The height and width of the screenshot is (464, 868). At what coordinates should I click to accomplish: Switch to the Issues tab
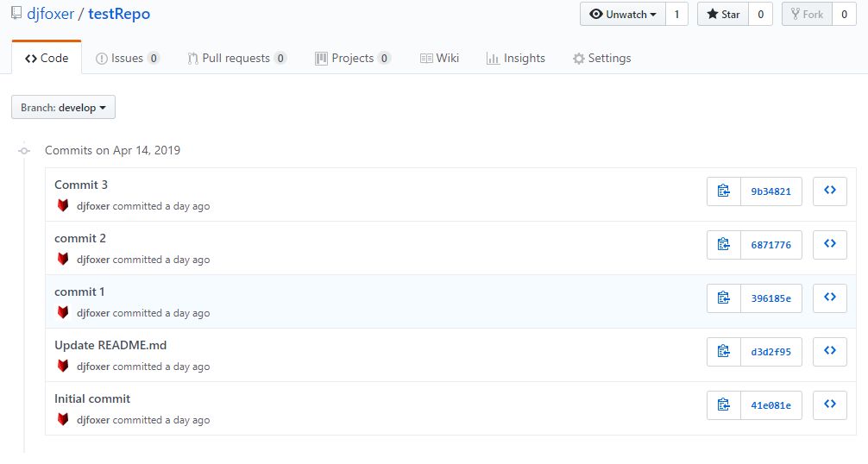click(x=127, y=59)
